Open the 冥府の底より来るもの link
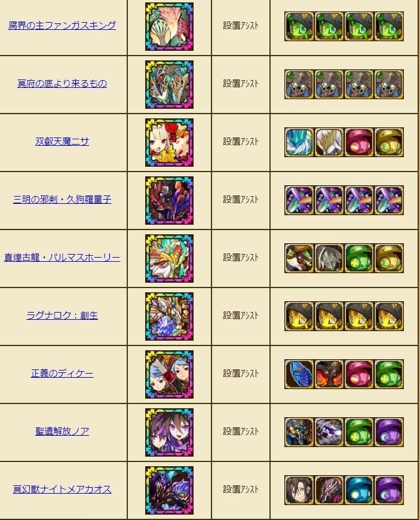This screenshot has height=520, width=420. coord(62,84)
